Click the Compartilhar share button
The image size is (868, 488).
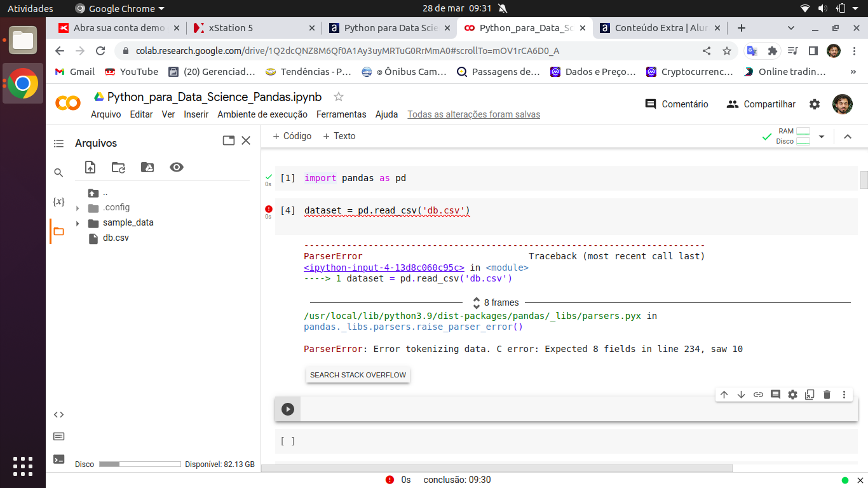click(761, 104)
